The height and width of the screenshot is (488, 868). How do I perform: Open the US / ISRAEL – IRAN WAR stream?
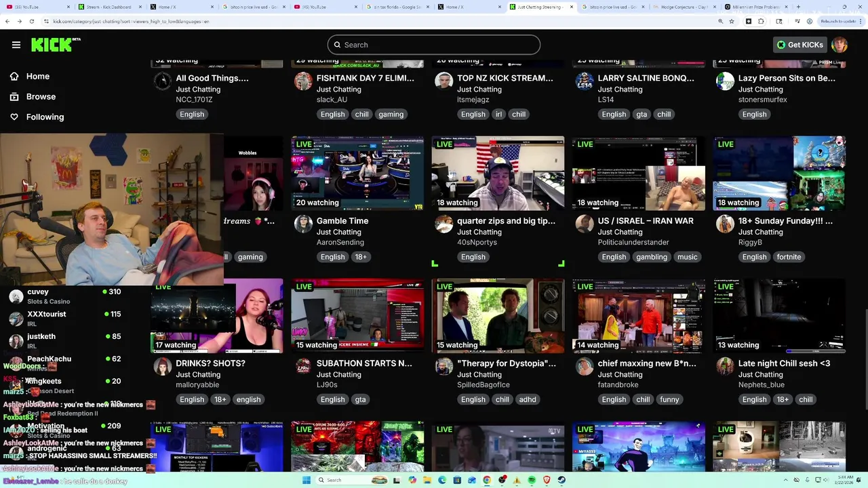click(646, 221)
